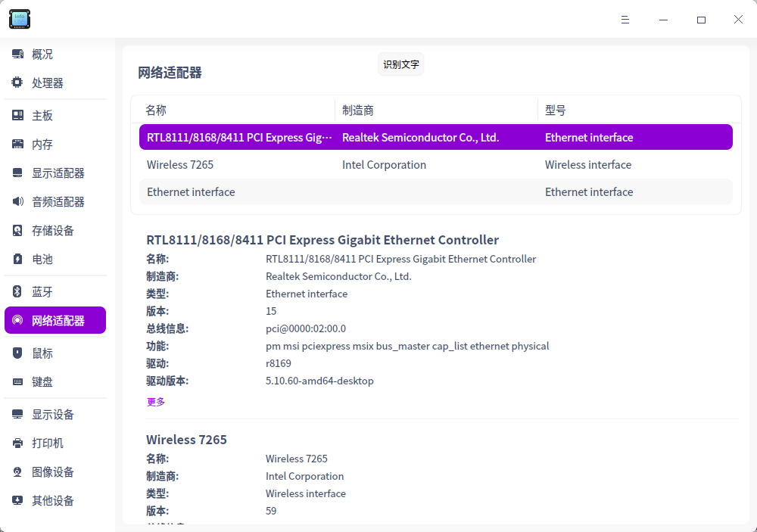
Task: Click the 更多 link under Realtek details
Action: click(156, 402)
